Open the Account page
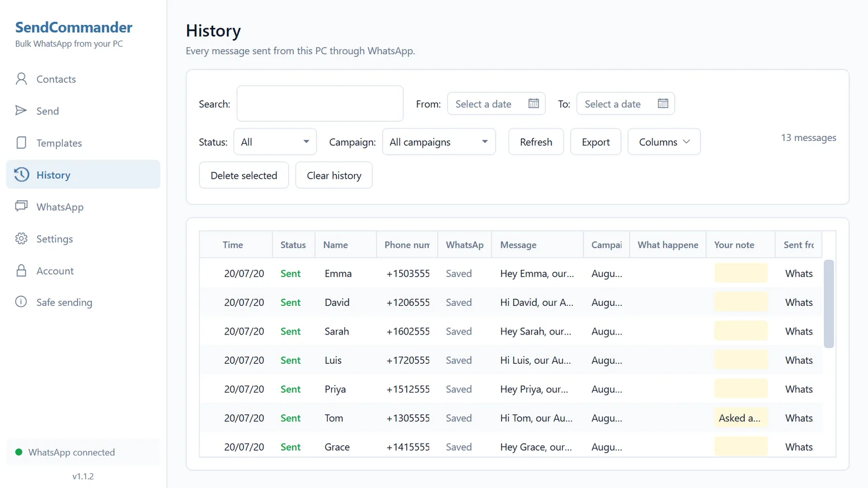 coord(83,271)
